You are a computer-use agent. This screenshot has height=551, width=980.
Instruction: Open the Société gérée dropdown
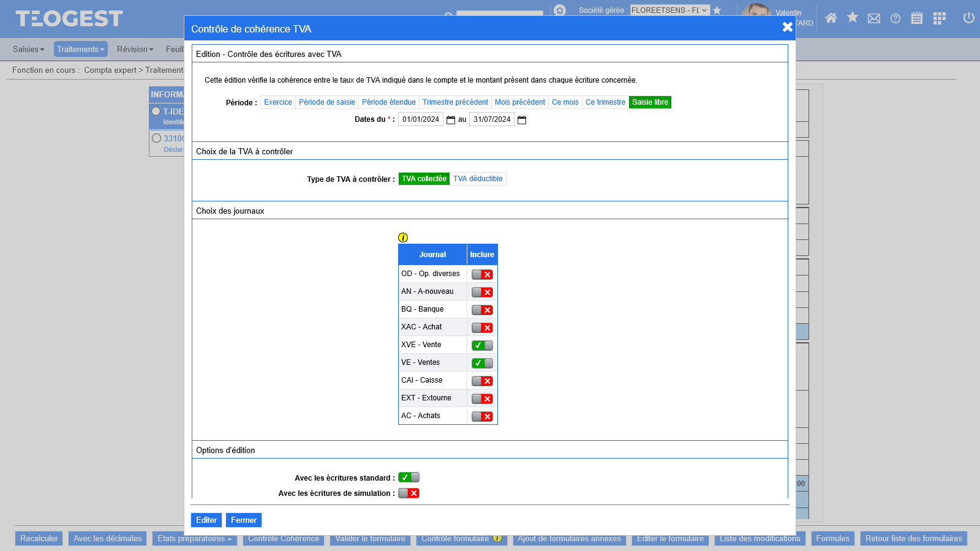(669, 10)
